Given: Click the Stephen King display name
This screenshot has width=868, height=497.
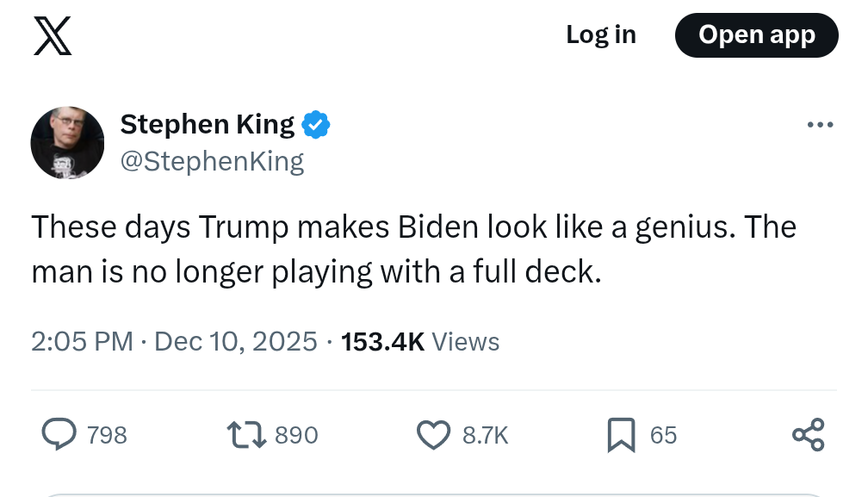Looking at the screenshot, I should (x=208, y=125).
